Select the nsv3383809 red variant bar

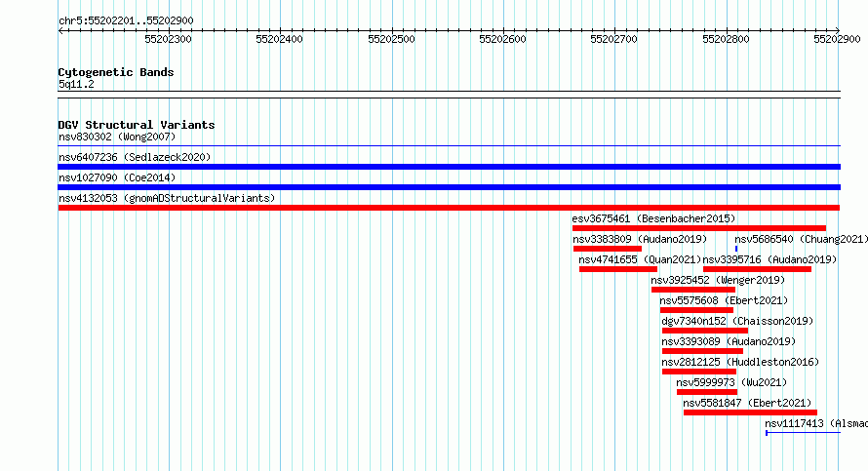(608, 249)
